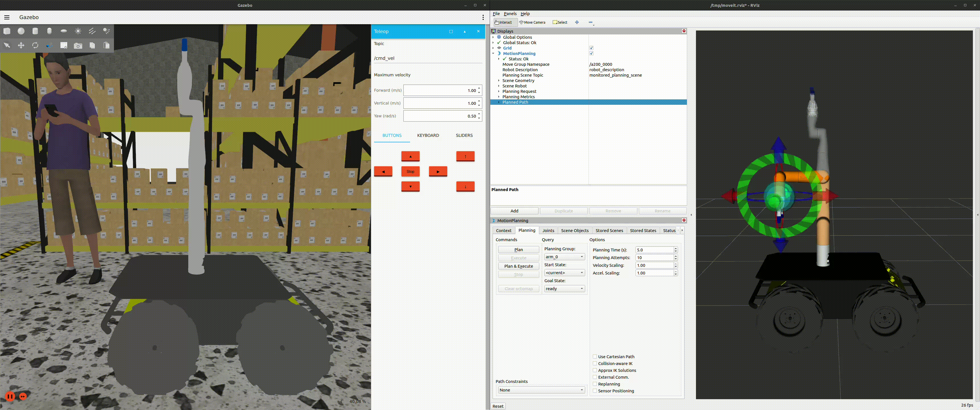The height and width of the screenshot is (410, 980).
Task: Expand the Scene Robot tree item
Action: (499, 86)
